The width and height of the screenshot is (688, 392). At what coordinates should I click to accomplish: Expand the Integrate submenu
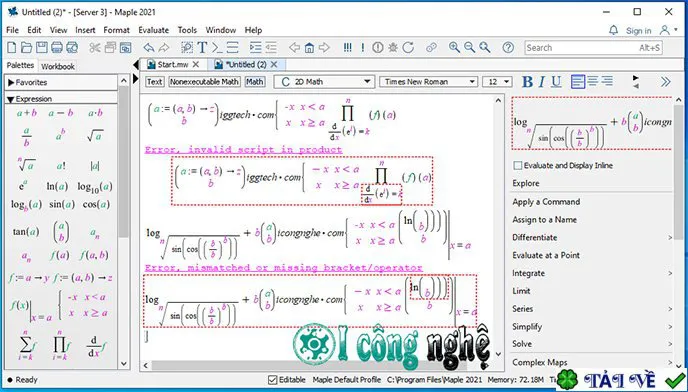point(670,273)
